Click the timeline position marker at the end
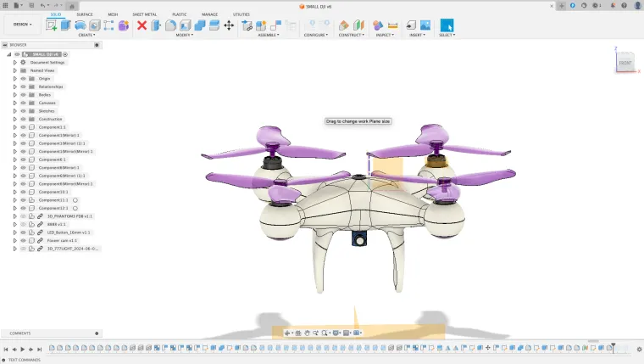 [613, 347]
